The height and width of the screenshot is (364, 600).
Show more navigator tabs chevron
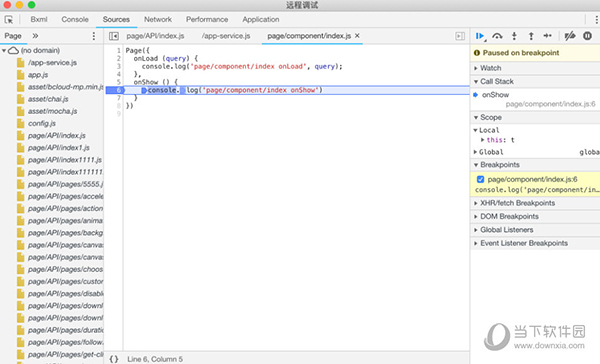(x=35, y=36)
